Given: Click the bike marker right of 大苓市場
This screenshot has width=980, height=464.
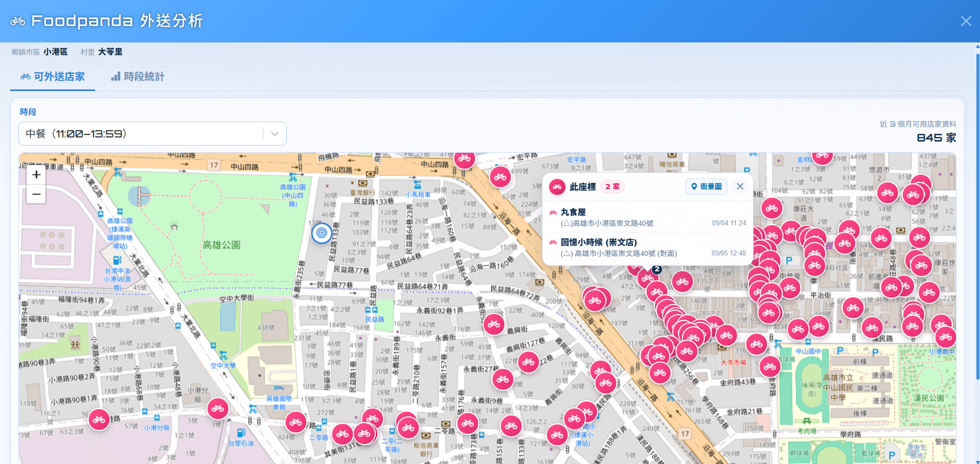Looking at the screenshot, I should (770, 366).
